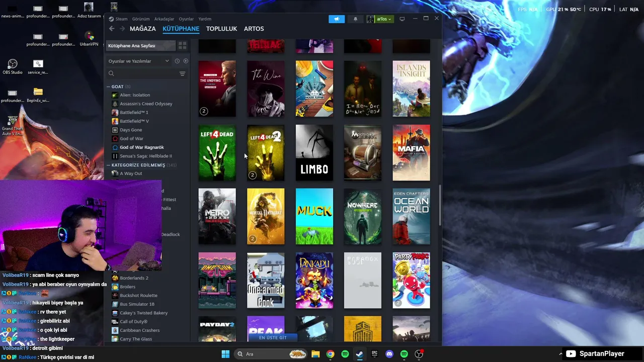The height and width of the screenshot is (362, 644).
Task: Select Caribbean Crashers in sidebar
Action: click(x=139, y=330)
